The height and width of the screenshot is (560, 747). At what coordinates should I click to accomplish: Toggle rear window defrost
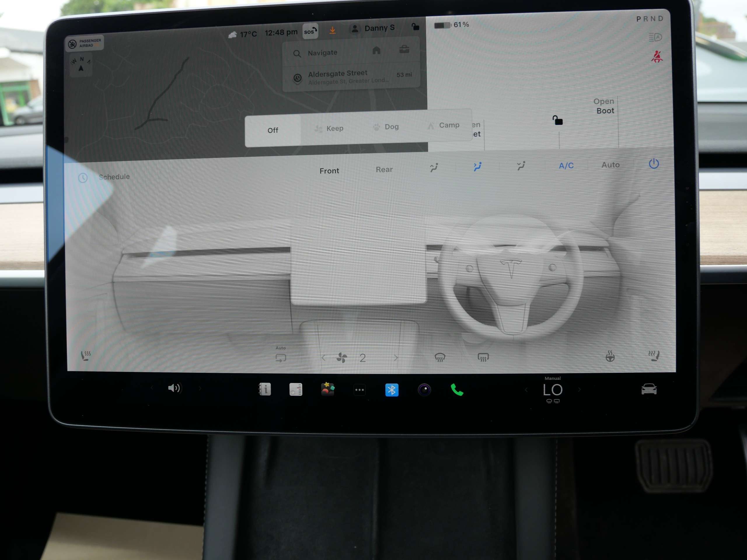pos(483,357)
